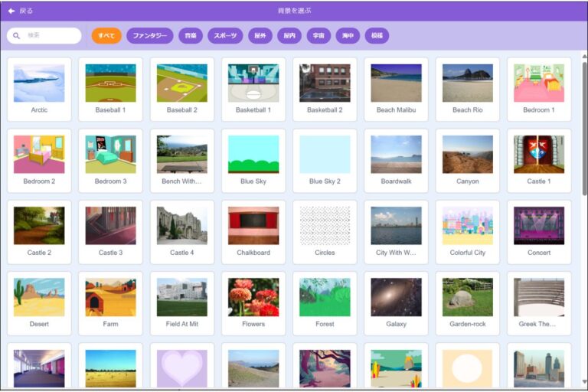Select the Chalkboard backdrop
This screenshot has height=392, width=588.
tap(253, 231)
